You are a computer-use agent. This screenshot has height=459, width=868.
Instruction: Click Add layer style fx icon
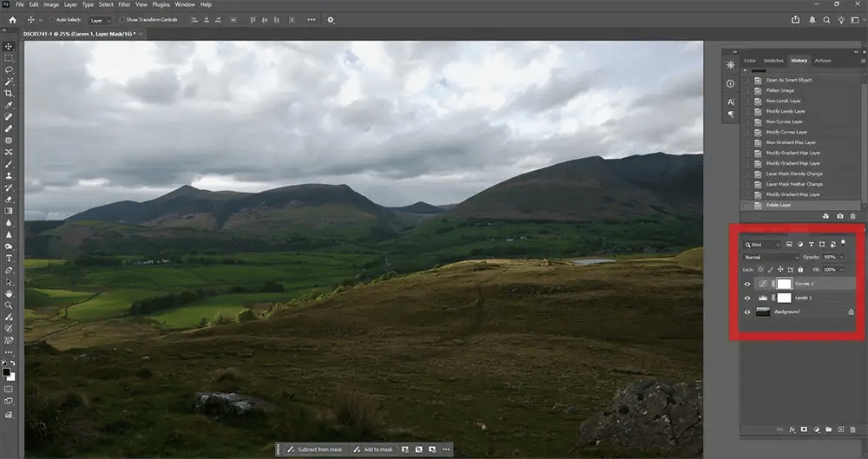coord(792,429)
